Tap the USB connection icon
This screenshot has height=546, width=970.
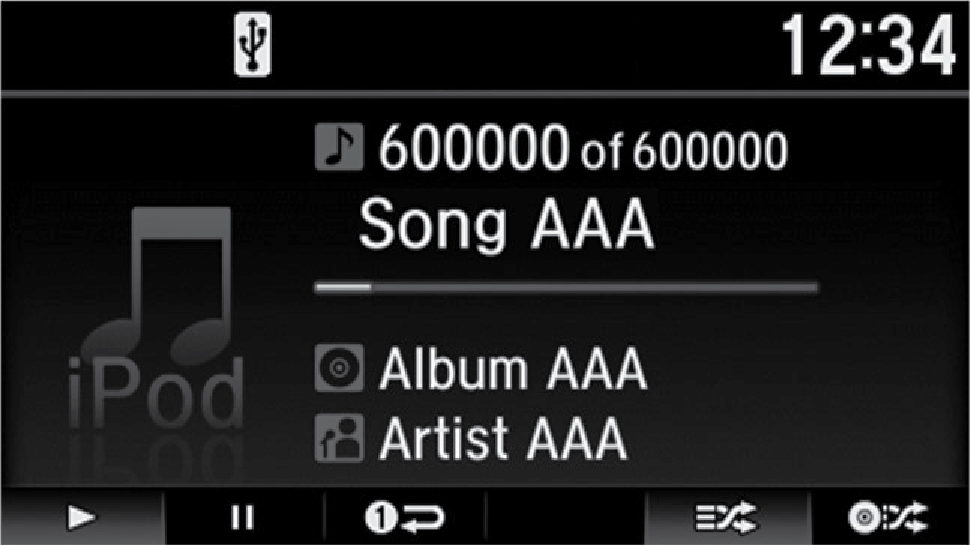[x=252, y=44]
